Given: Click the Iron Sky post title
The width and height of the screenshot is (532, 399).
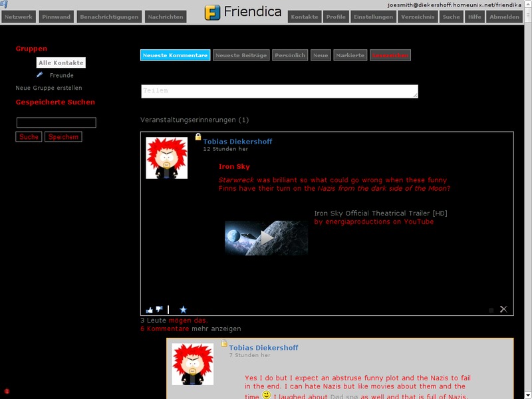Looking at the screenshot, I should click(x=234, y=167).
